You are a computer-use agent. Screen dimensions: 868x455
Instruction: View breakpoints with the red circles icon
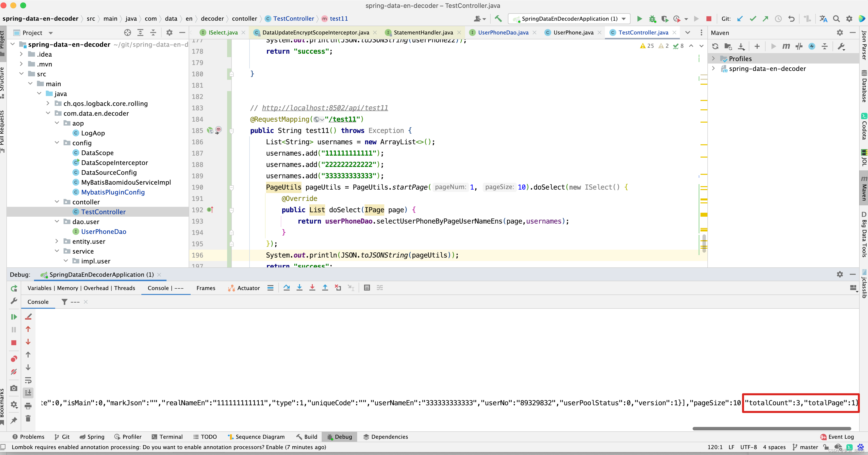tap(14, 359)
